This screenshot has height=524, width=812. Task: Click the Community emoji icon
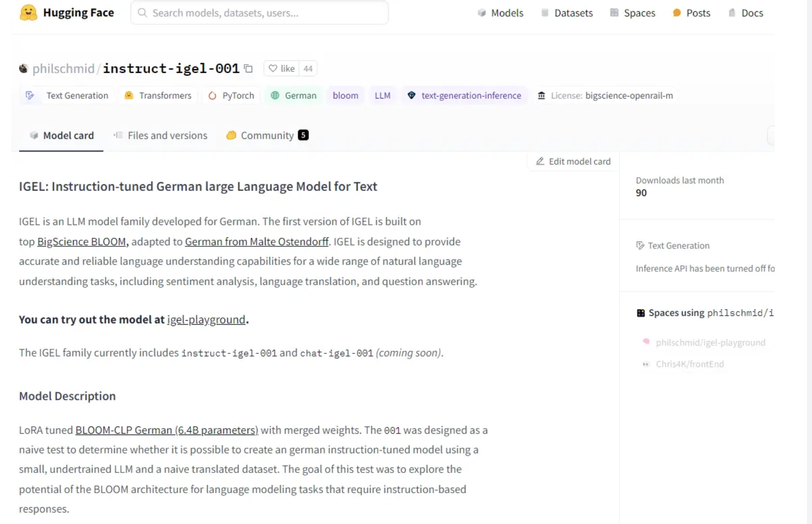[231, 135]
